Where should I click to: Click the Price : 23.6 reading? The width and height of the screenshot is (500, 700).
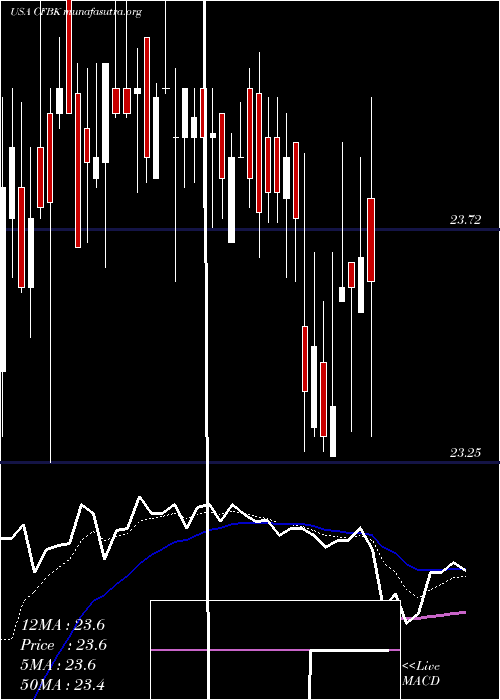(x=64, y=645)
